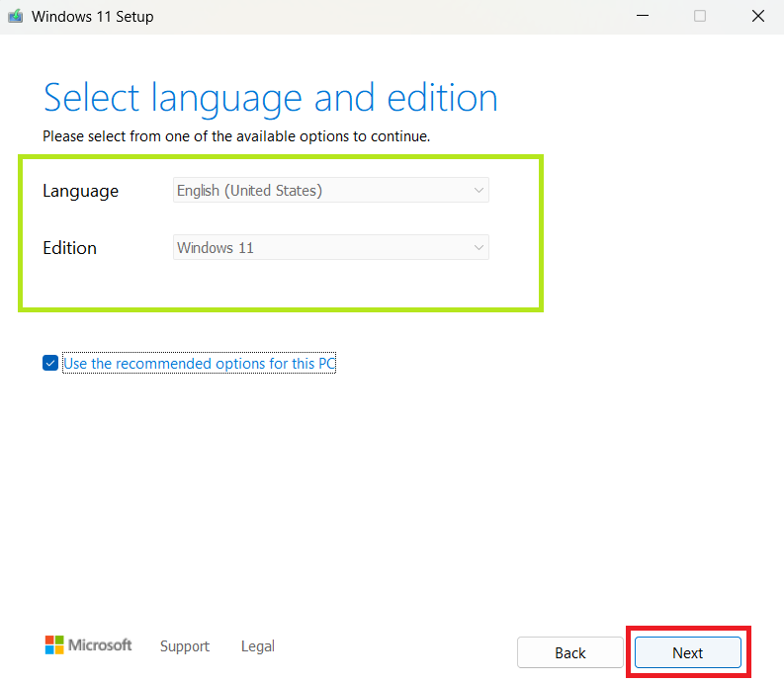Click the Microsoft logo in the footer
Screen dimensions: 784x683
pyautogui.click(x=89, y=645)
